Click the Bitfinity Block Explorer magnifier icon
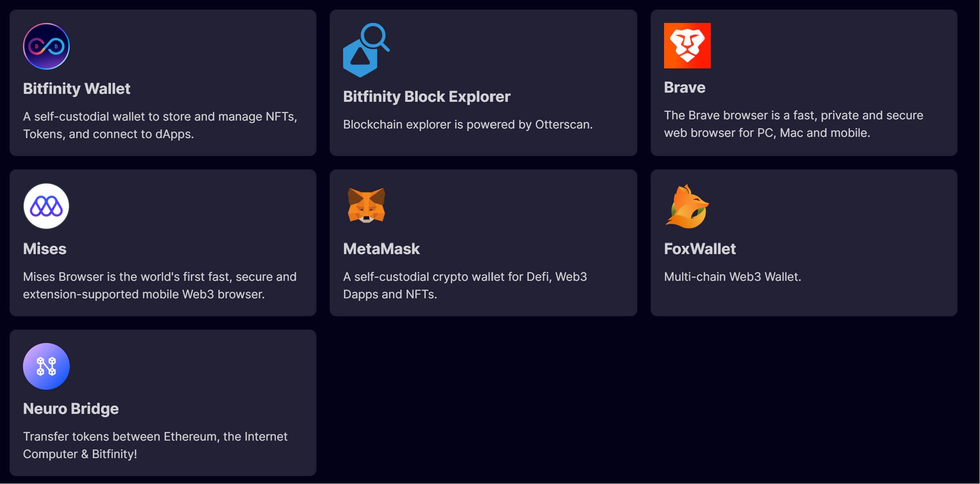This screenshot has width=980, height=484. tap(366, 50)
